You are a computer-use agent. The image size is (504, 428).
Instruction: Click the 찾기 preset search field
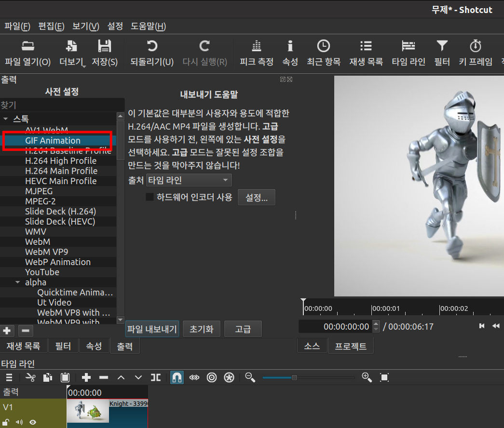[62, 105]
